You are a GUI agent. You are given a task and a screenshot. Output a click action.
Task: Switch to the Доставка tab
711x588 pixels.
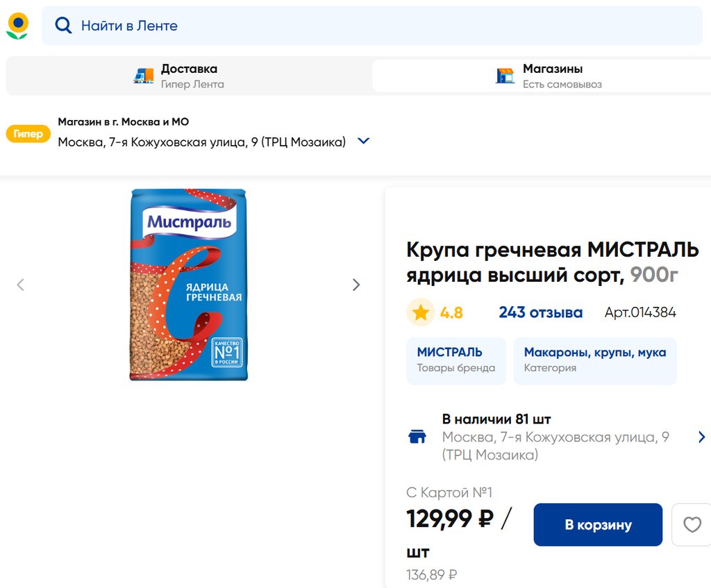(189, 76)
